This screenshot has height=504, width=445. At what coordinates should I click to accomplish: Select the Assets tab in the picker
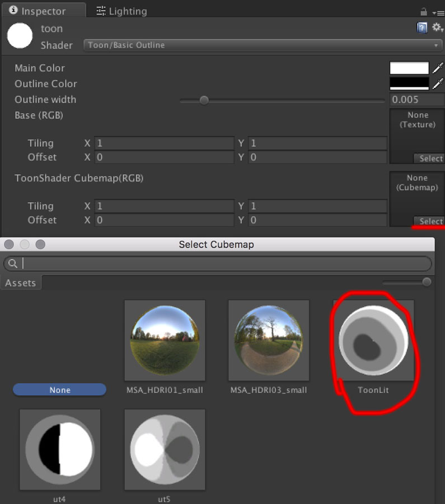click(21, 283)
